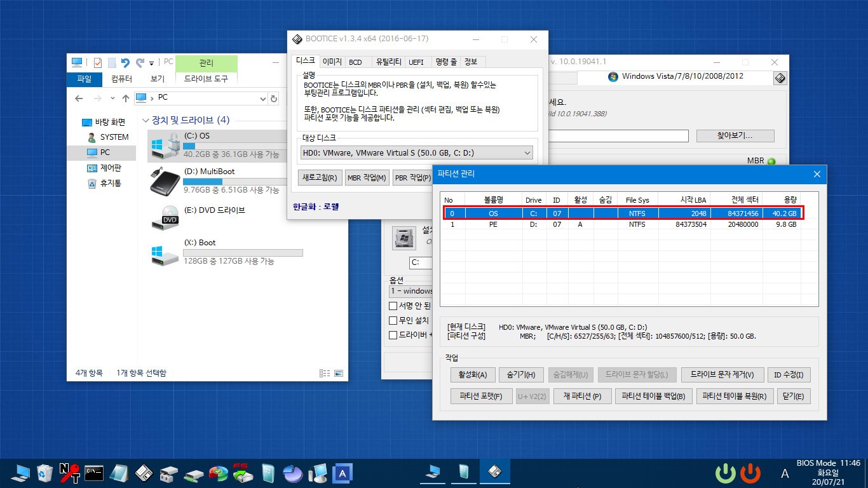Screen dimensions: 868x488
Task: Click the '찾아보기...' browse button
Action: [x=735, y=136]
